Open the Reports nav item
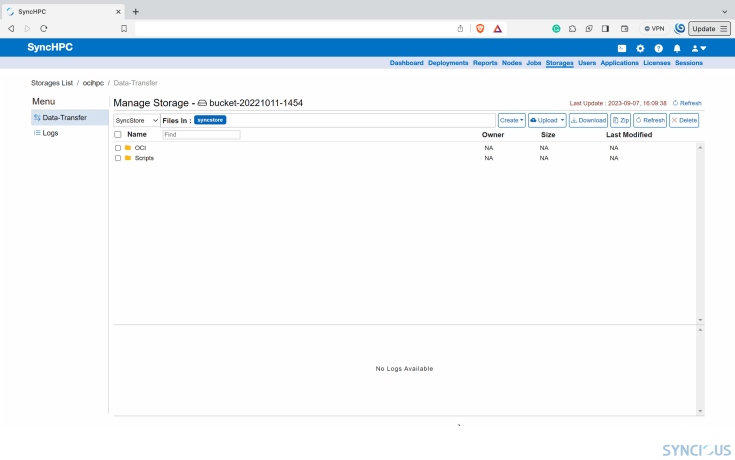Viewport: 735px width, 460px height. click(x=485, y=63)
